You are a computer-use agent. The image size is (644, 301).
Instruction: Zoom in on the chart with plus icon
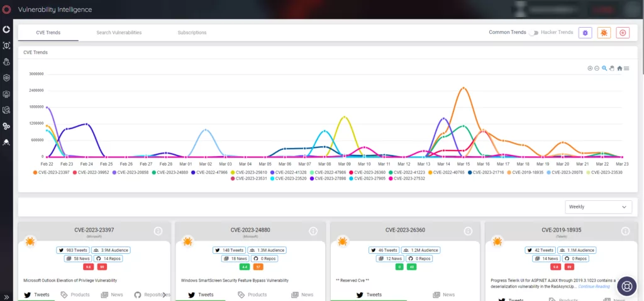point(590,68)
